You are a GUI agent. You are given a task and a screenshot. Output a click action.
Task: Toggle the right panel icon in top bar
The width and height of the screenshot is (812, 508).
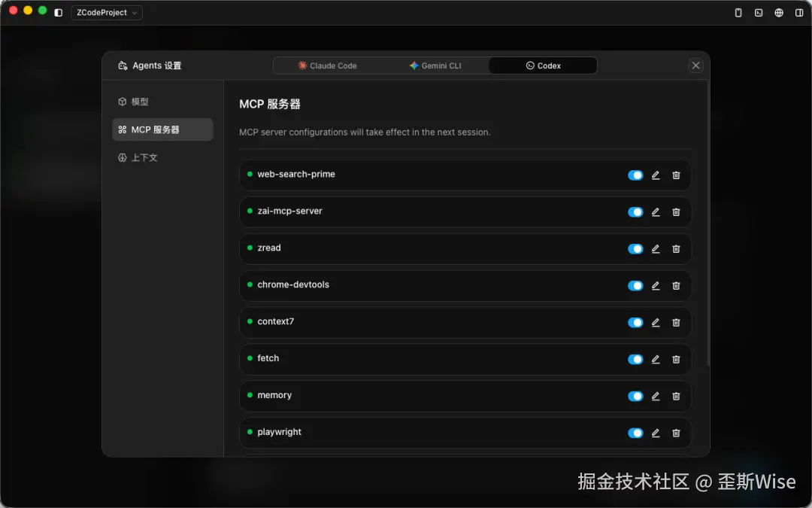point(799,13)
